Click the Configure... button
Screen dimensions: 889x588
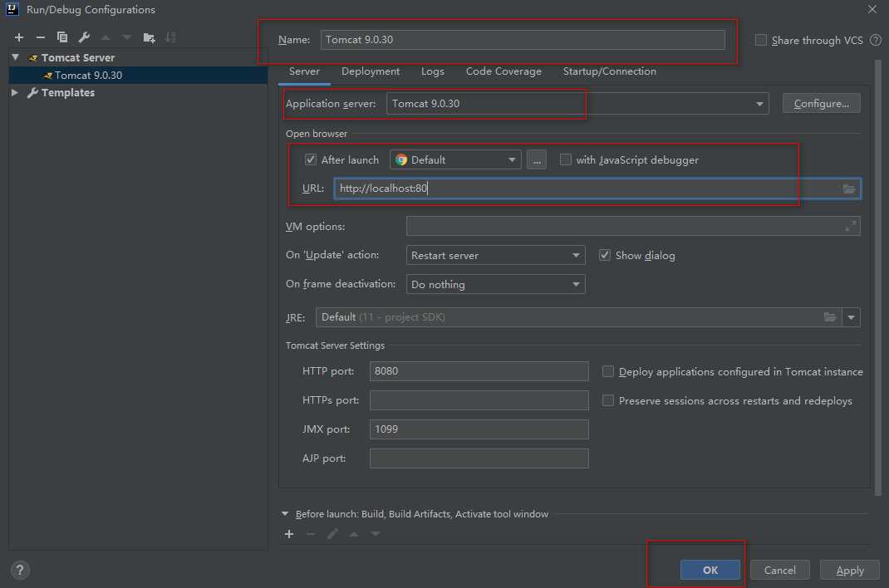point(821,104)
